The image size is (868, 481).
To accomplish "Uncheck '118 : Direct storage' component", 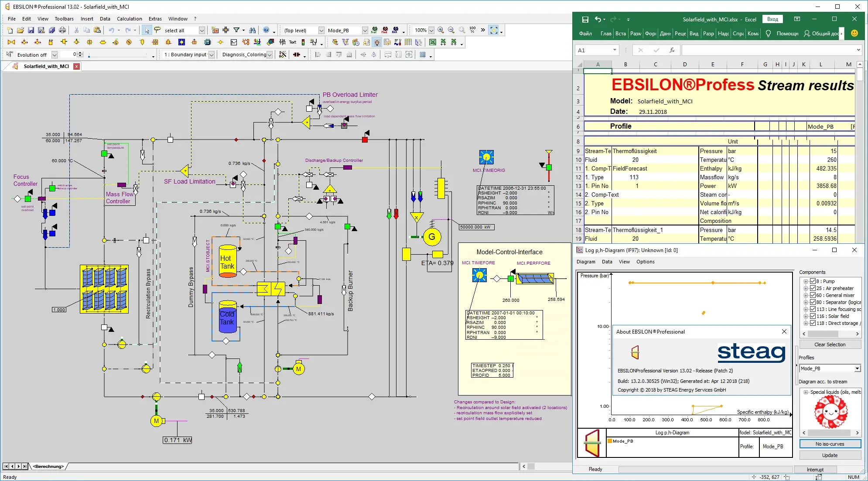I will click(813, 323).
